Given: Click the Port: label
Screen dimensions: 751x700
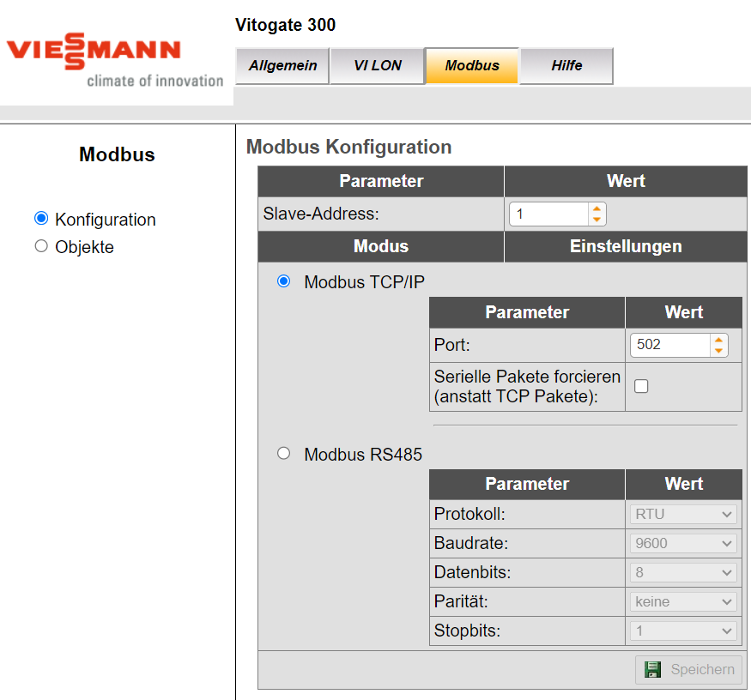Looking at the screenshot, I should (451, 345).
